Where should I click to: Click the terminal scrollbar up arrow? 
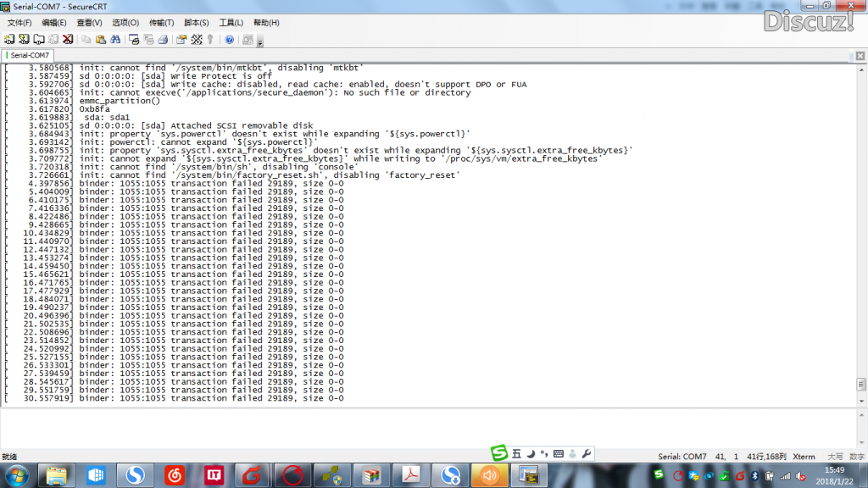pyautogui.click(x=861, y=68)
